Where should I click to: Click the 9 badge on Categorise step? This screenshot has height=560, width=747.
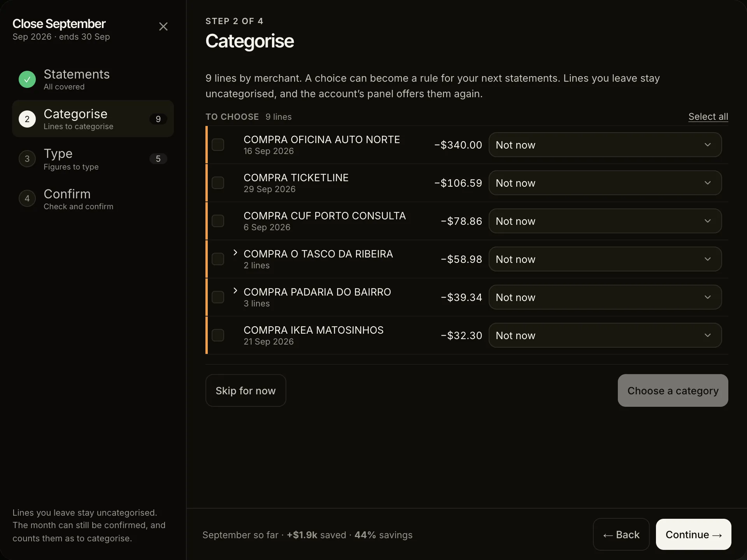point(158,119)
